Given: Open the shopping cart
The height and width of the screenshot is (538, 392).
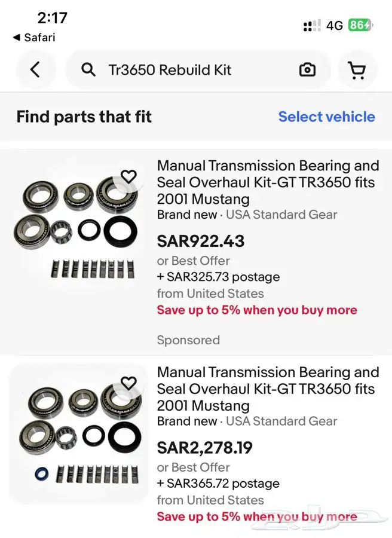Looking at the screenshot, I should point(357,70).
